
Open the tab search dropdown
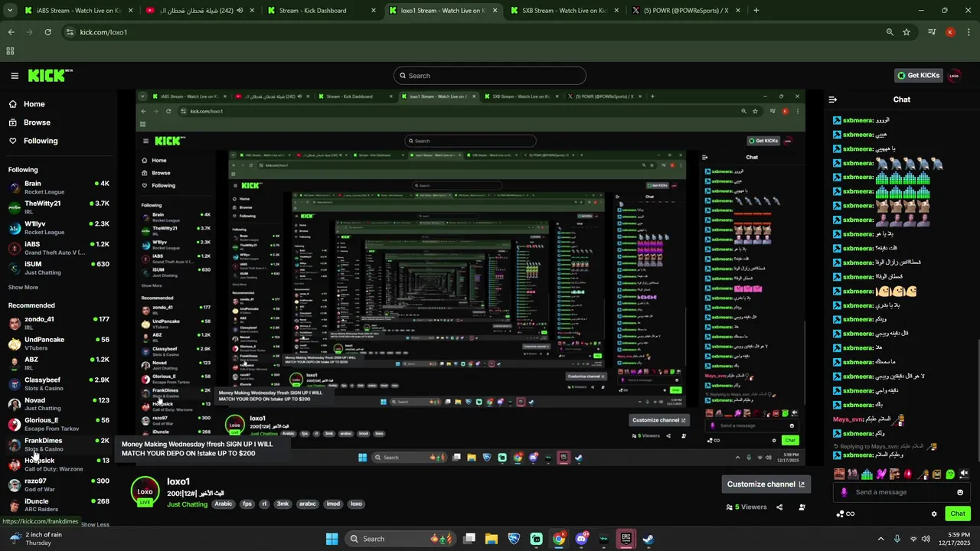(x=9, y=11)
